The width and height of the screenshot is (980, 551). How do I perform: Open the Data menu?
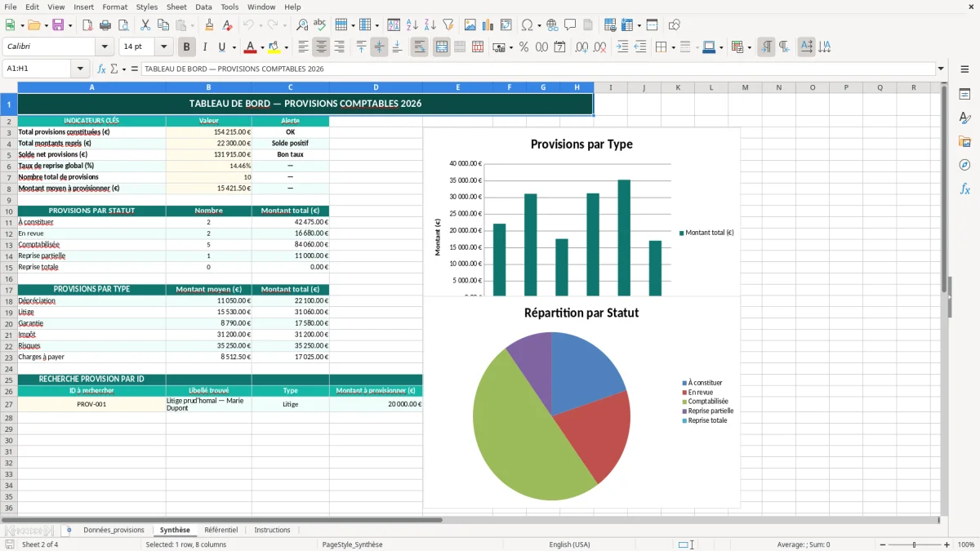point(203,7)
